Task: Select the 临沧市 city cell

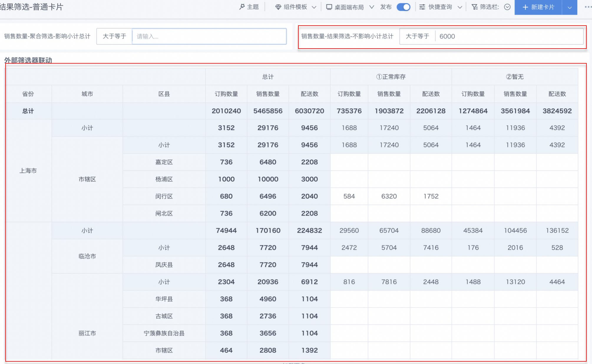Action: click(87, 256)
